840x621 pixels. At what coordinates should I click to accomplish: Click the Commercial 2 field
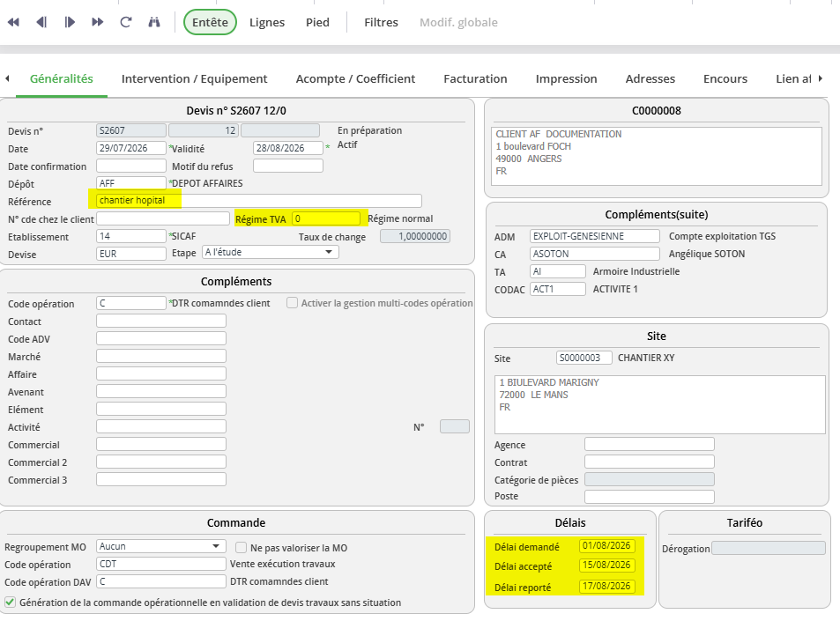click(161, 462)
